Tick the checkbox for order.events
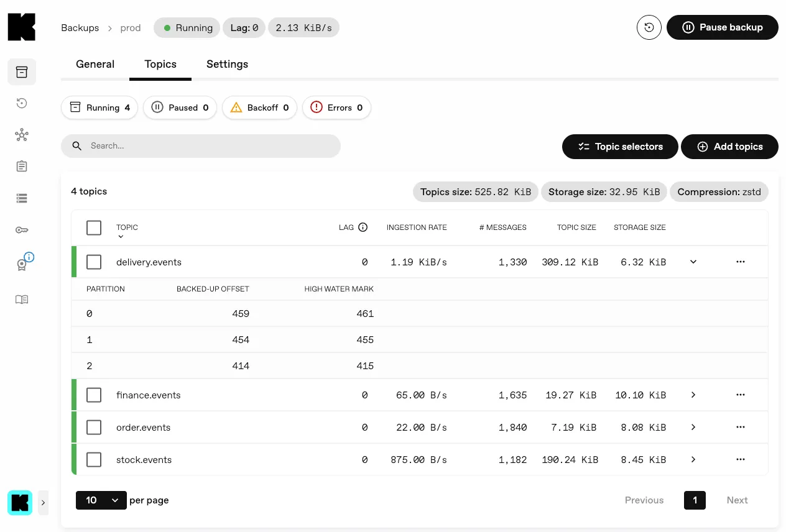This screenshot has width=786, height=532. pos(94,428)
